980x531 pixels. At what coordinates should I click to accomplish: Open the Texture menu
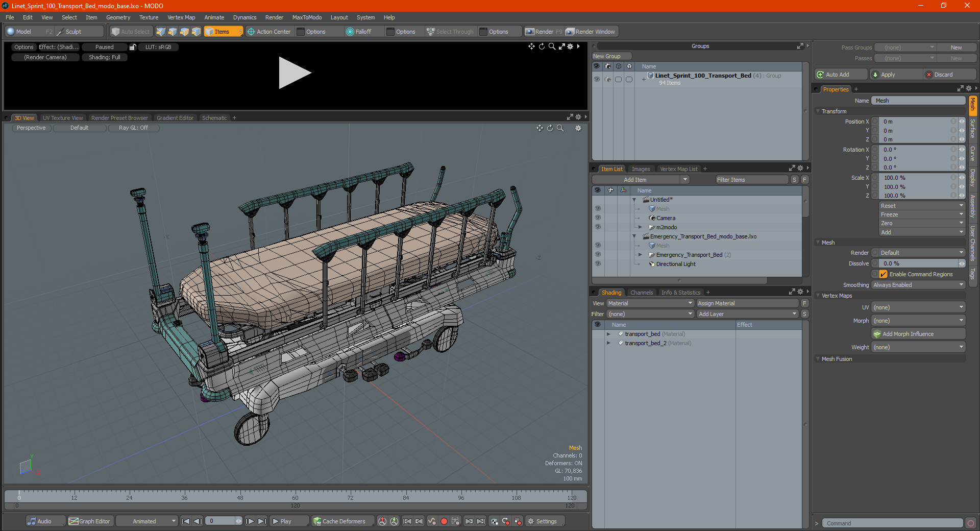149,17
